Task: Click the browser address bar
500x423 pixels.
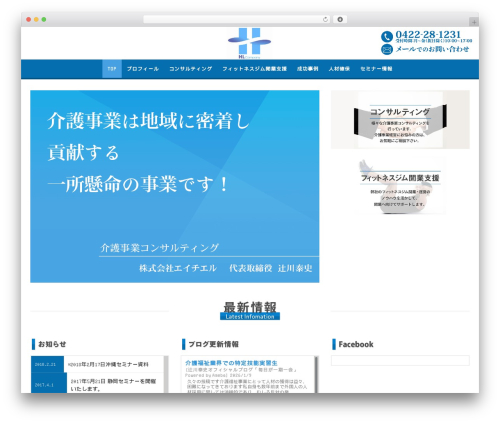Action: (x=237, y=20)
